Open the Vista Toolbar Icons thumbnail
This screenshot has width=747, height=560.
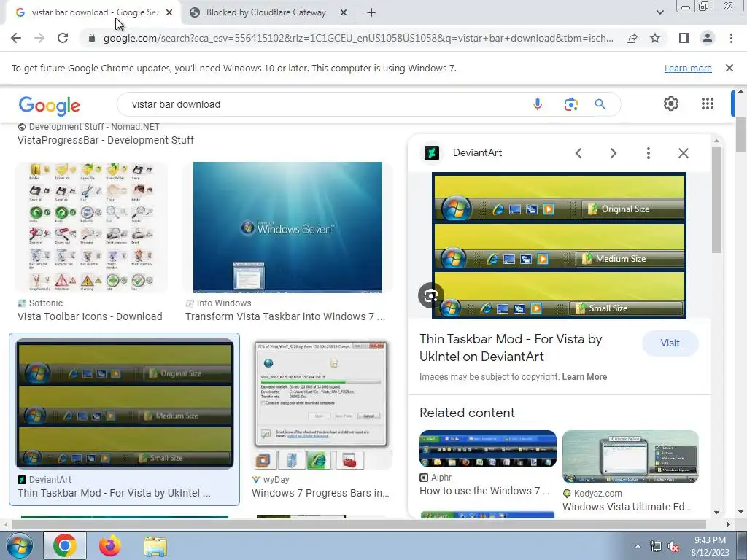(91, 227)
